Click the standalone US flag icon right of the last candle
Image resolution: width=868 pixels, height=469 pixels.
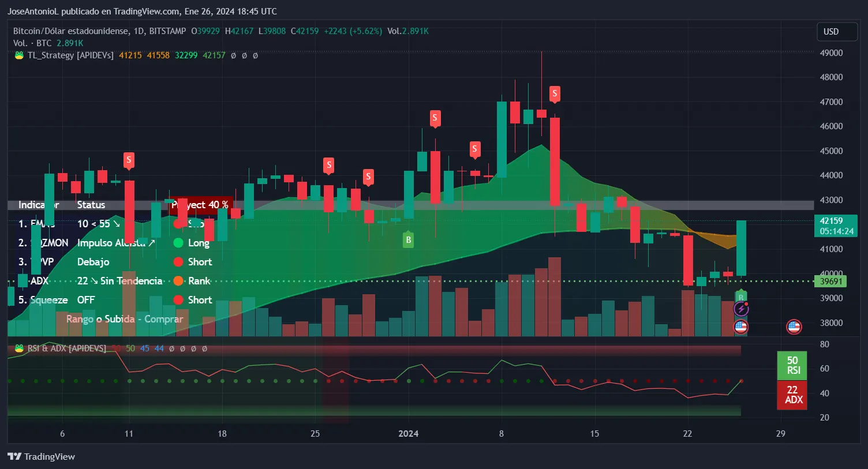coord(794,327)
